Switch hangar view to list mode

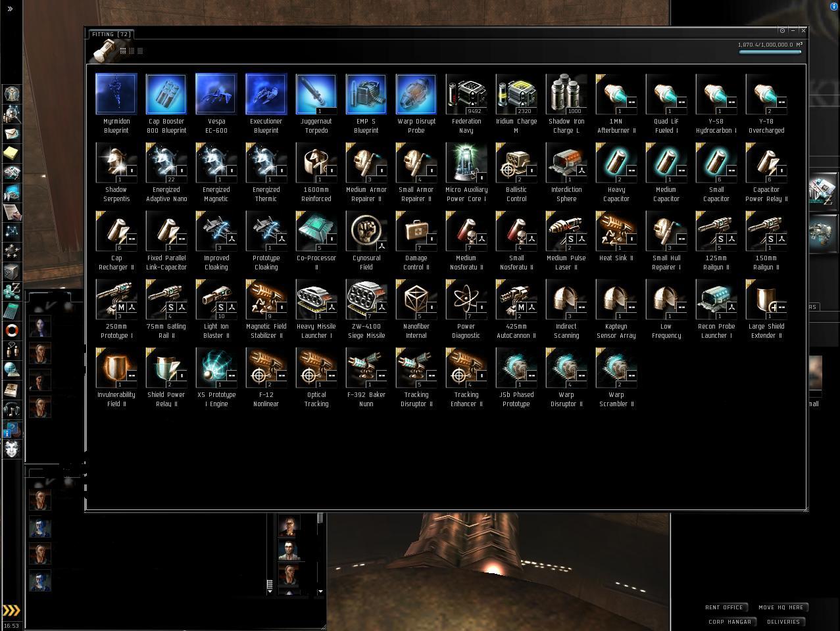139,51
